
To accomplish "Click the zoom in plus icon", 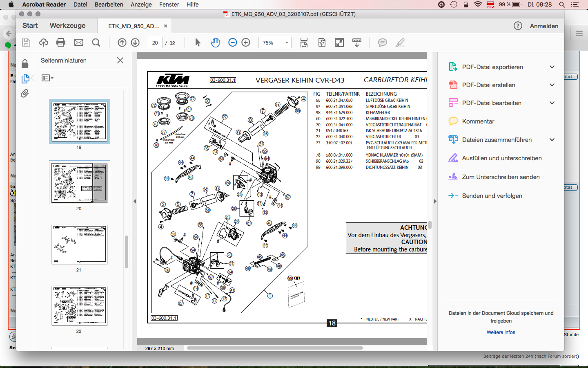I will click(246, 43).
